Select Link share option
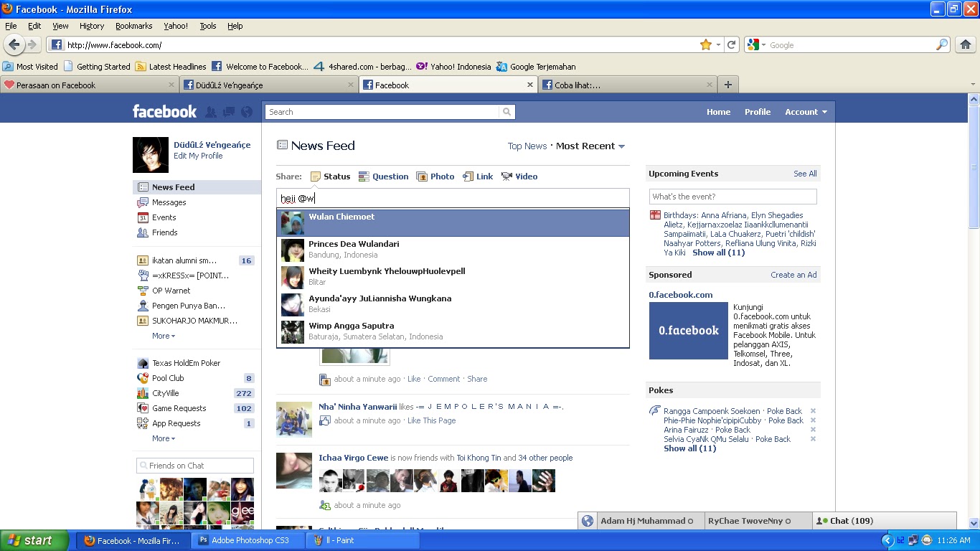Viewport: 980px width, 551px height. tap(478, 176)
